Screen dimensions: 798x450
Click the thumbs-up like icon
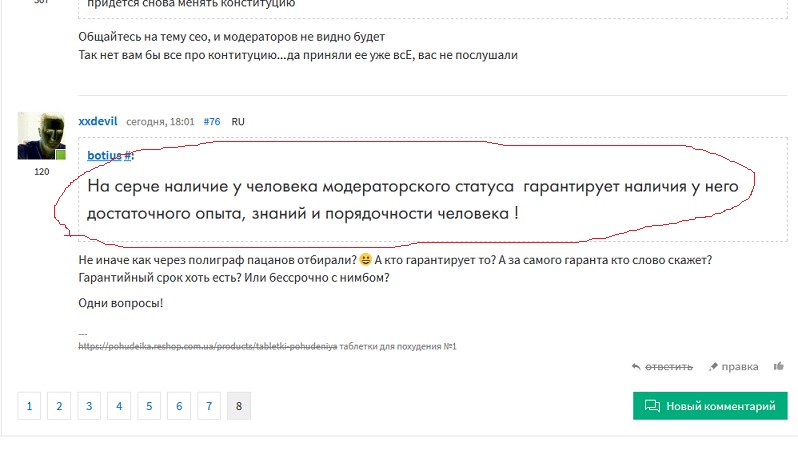click(x=779, y=366)
